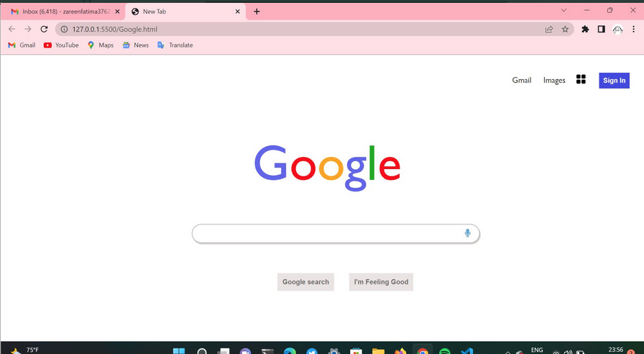Screen dimensions: 644x354
Task: Open the Extensions puzzle icon
Action: point(585,29)
